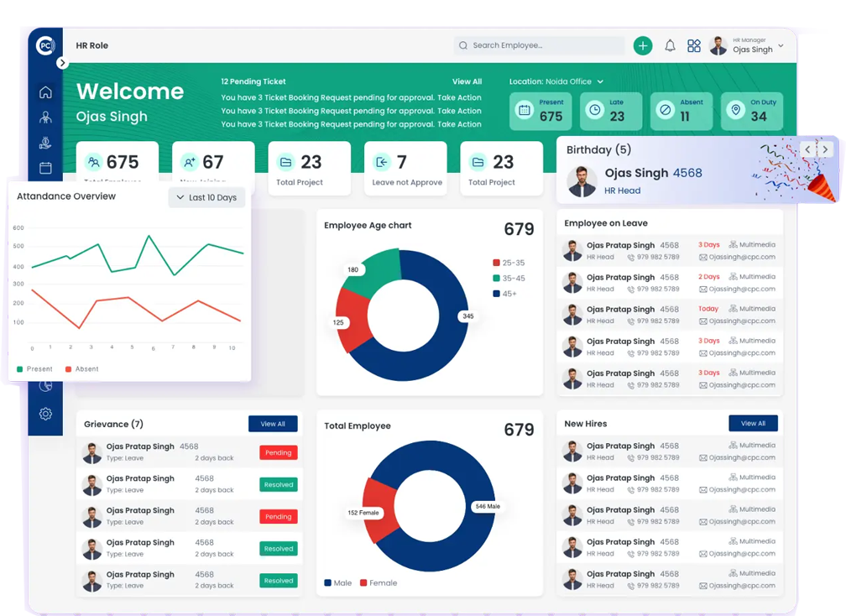Click View All in New Hires panel
Viewport: 846px width, 616px height.
click(753, 424)
